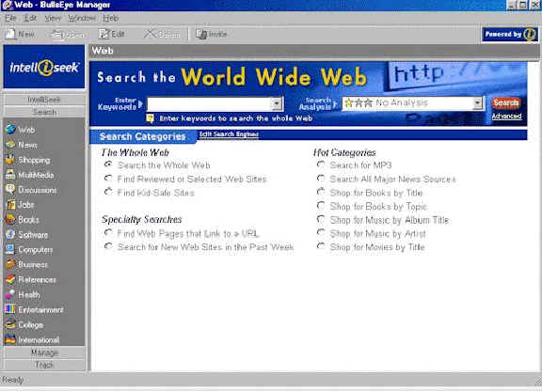
Task: Select the Books category icon
Action: 10,219
